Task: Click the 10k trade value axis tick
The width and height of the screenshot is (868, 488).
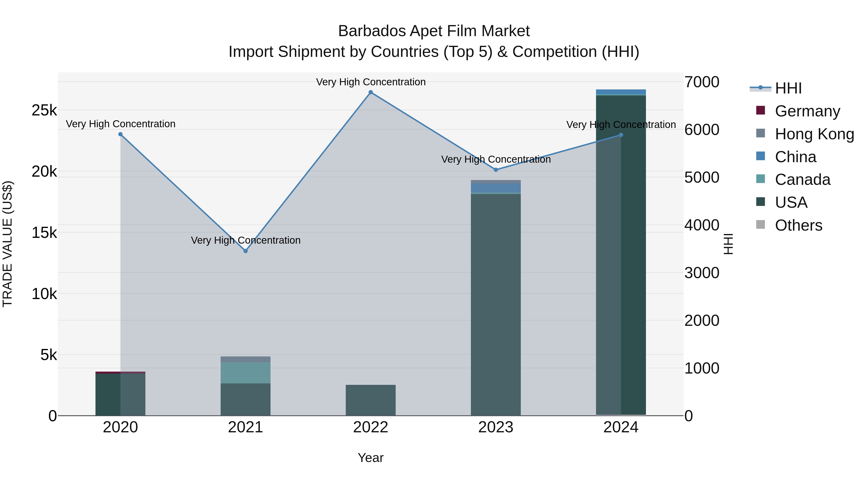Action: pos(44,294)
